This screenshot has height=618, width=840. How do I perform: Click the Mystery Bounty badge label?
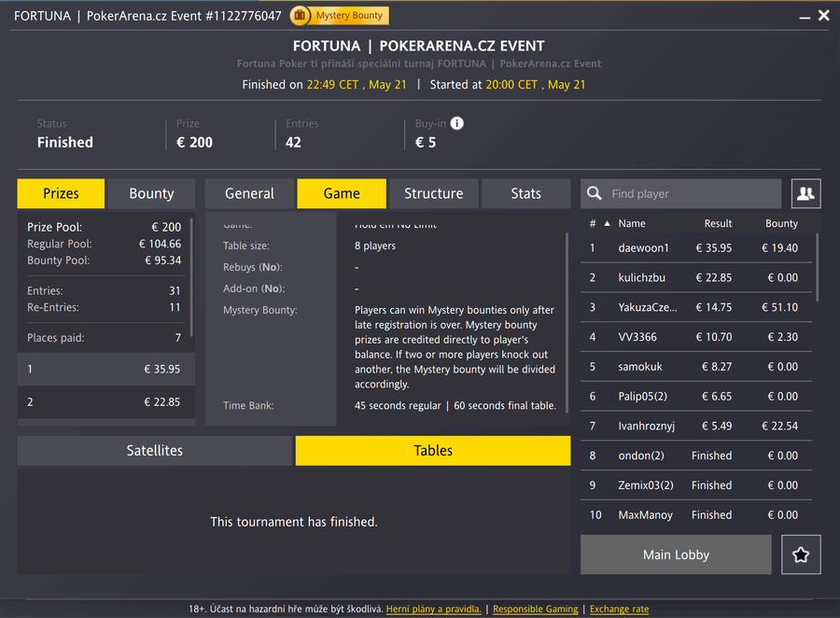349,16
